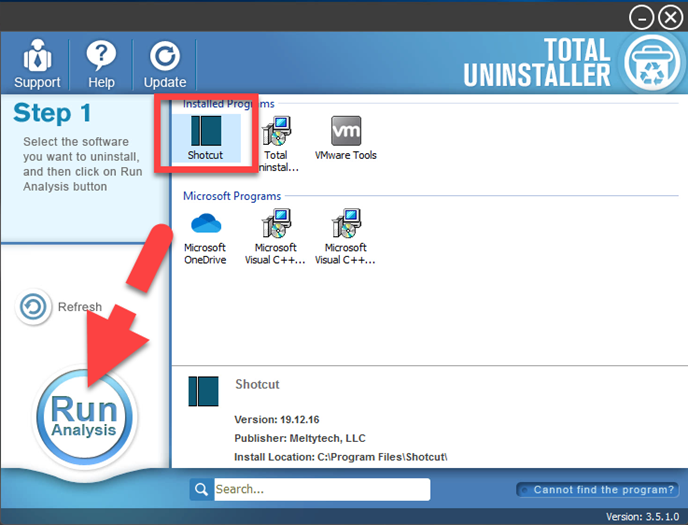Select the Total Uninstaller program entry

coord(276,144)
